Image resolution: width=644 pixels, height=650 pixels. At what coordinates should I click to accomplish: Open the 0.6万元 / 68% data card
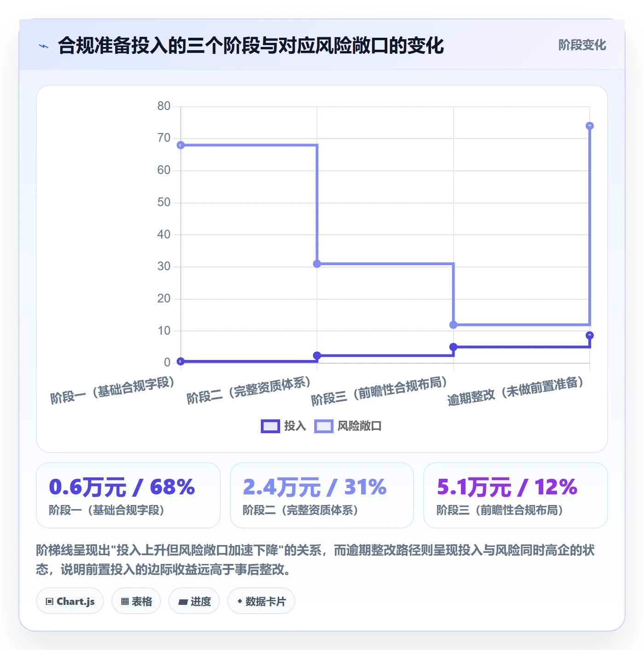tap(128, 495)
